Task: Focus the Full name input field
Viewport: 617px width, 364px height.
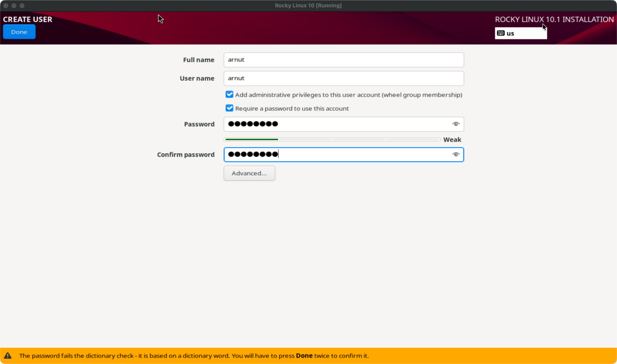Action: [x=343, y=60]
